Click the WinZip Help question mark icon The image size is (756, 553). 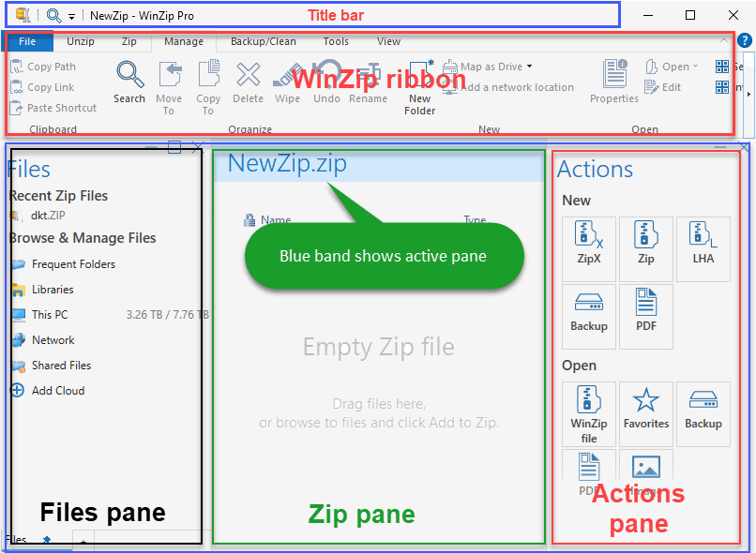click(x=745, y=40)
